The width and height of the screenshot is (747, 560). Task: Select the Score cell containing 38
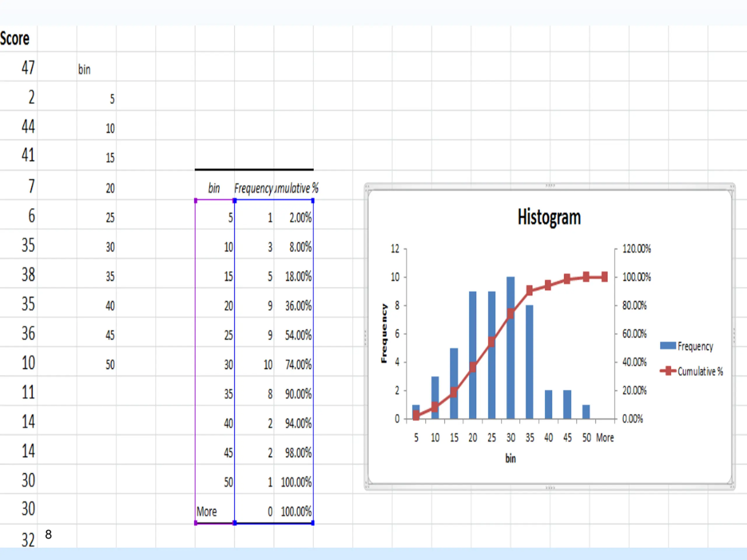point(19,274)
